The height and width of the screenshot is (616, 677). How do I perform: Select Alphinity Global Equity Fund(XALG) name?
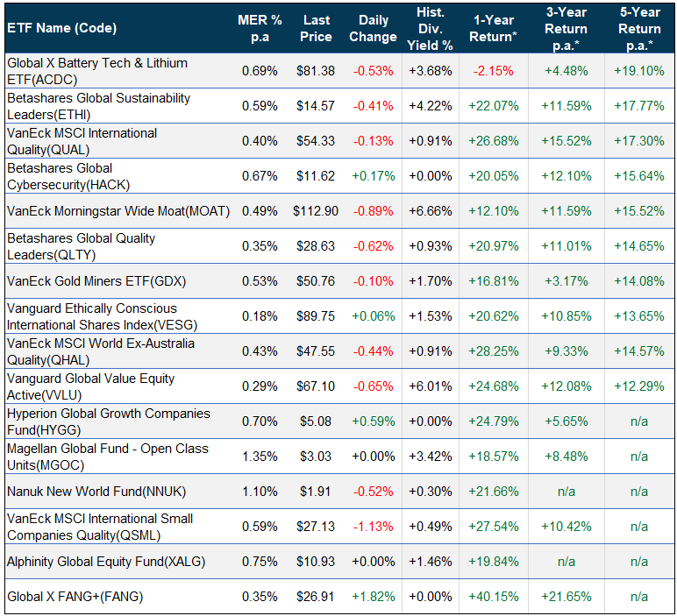click(x=106, y=562)
